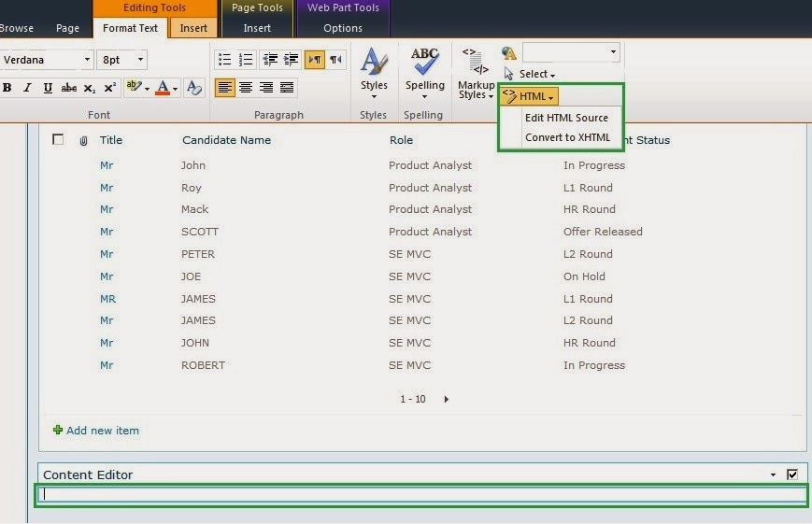The image size is (812, 524).
Task: Tick the select-all items checkbox
Action: coord(58,139)
